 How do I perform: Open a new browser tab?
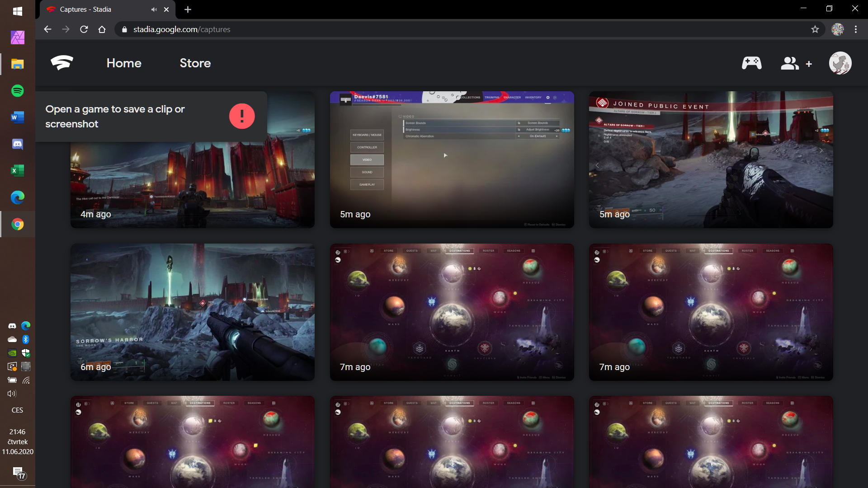(x=188, y=9)
